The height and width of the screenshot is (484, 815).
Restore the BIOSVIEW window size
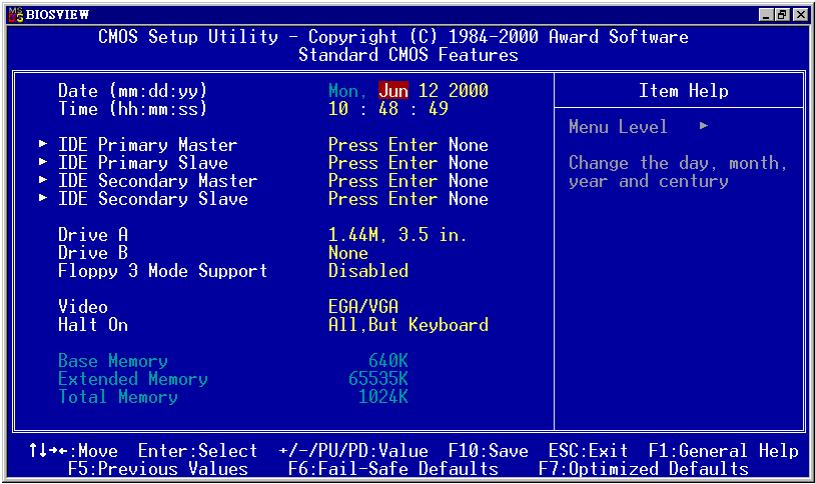click(x=782, y=15)
